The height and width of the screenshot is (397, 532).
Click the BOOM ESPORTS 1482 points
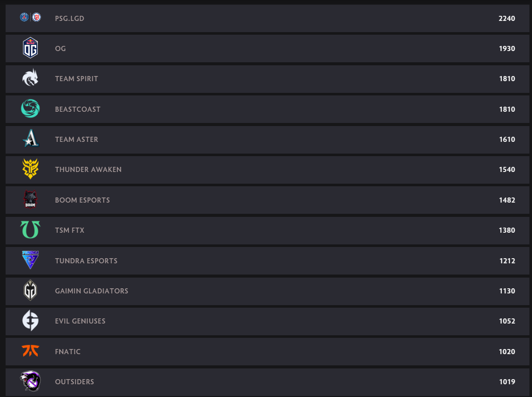(x=507, y=200)
